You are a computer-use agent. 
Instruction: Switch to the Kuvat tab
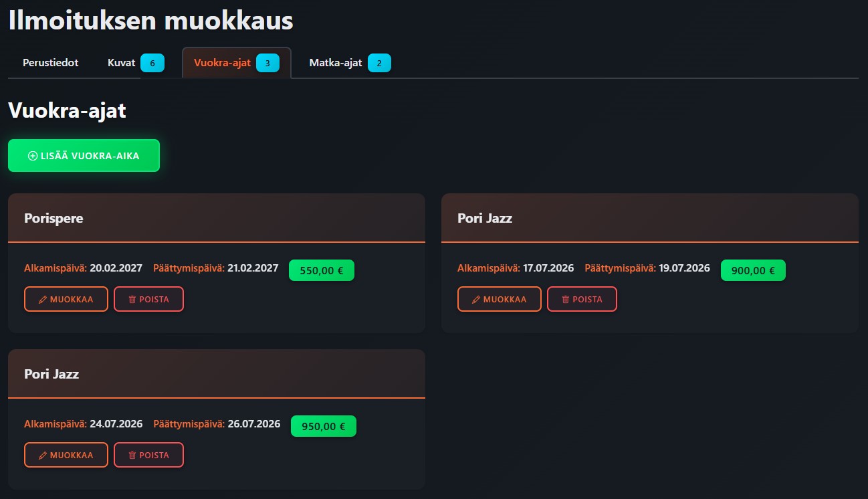122,63
